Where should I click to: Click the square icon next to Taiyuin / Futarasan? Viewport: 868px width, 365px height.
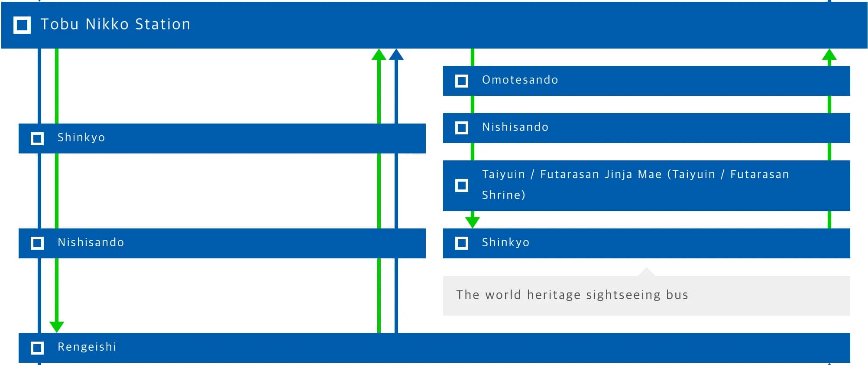click(x=462, y=186)
